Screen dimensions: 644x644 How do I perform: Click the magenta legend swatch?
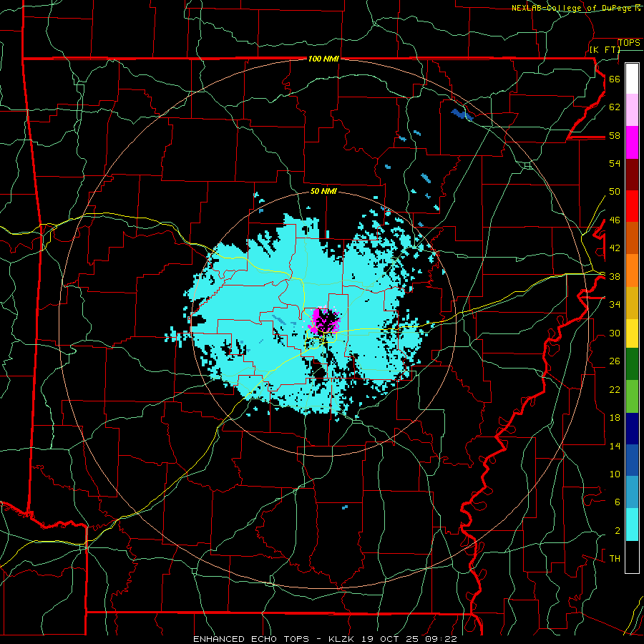(632, 142)
